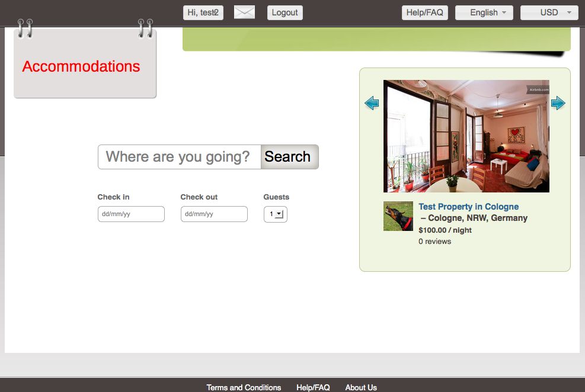Select the Check out date field

(x=214, y=214)
